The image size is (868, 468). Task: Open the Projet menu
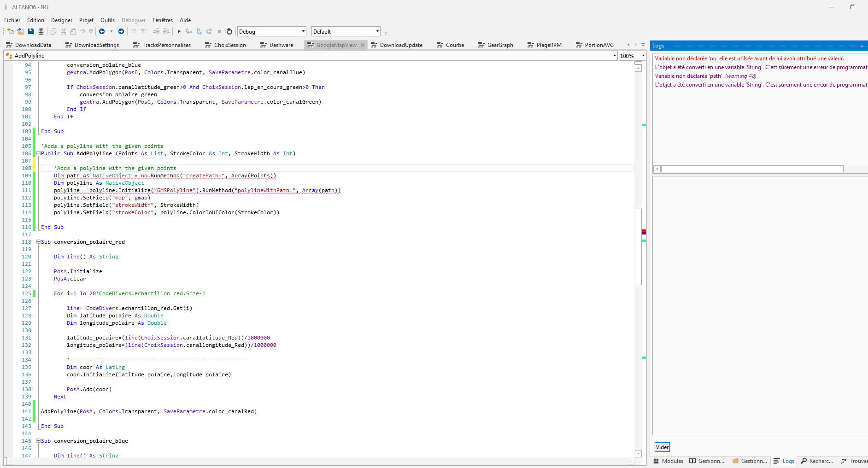(86, 20)
